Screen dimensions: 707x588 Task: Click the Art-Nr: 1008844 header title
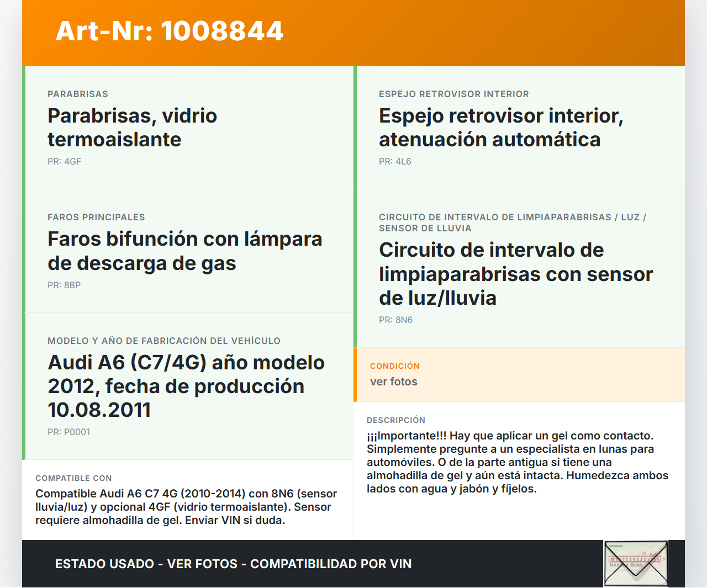click(169, 31)
